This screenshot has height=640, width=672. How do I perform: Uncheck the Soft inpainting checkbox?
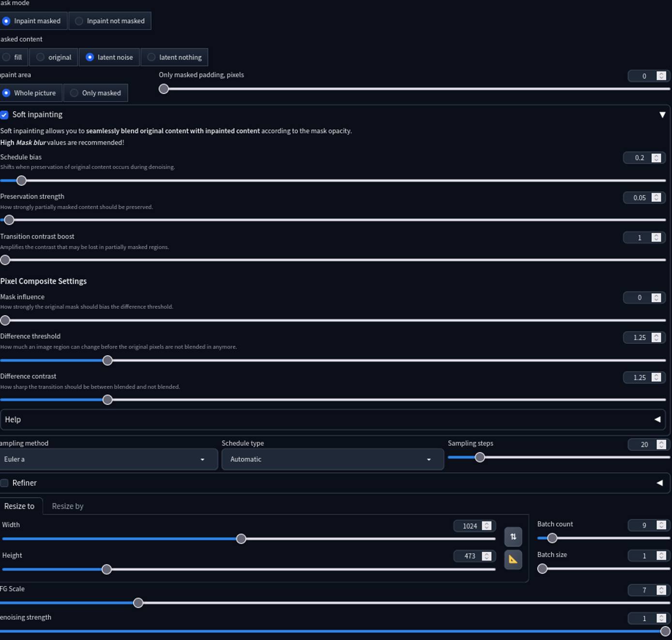coord(4,115)
